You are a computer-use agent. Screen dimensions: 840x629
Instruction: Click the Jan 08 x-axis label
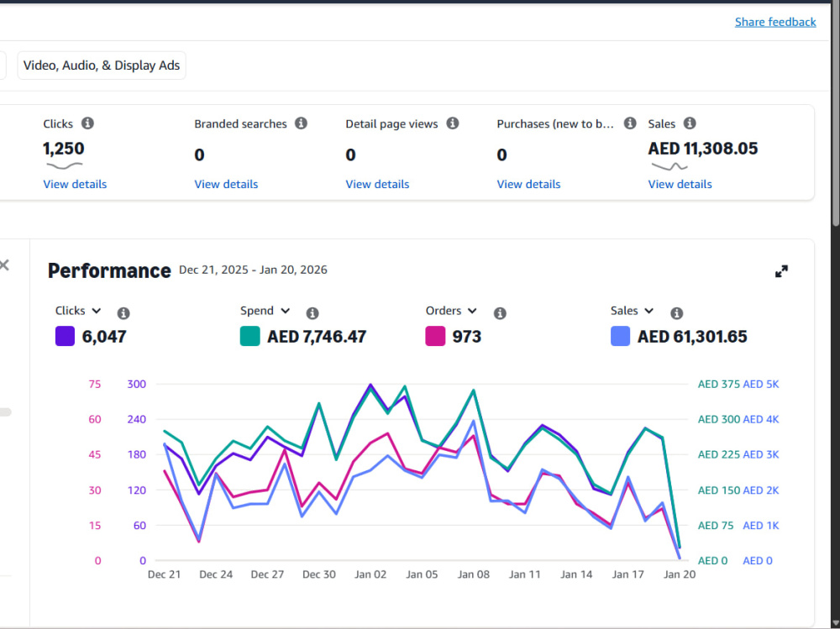(473, 574)
